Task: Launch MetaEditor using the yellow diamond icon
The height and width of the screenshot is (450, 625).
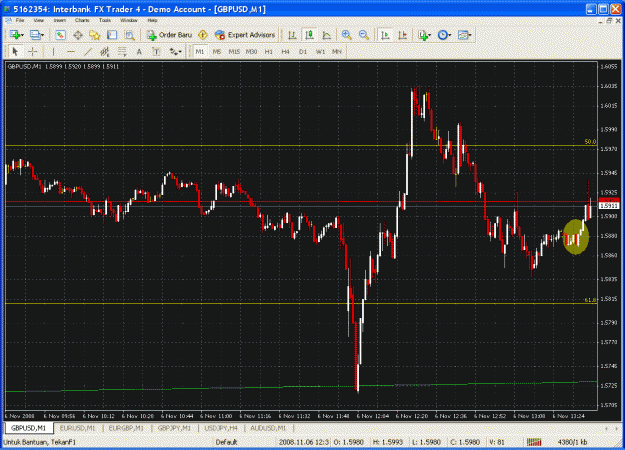Action: [203, 35]
